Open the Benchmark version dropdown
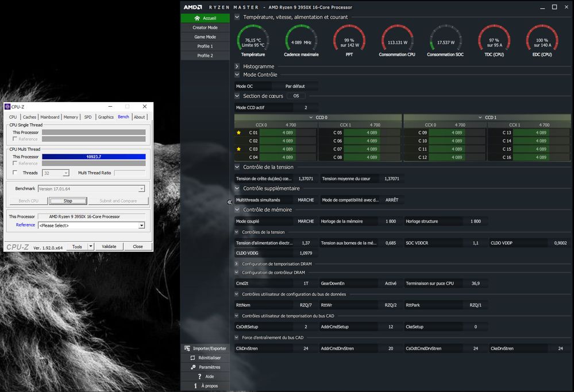Screen dimensions: 574x392 [x=141, y=189]
